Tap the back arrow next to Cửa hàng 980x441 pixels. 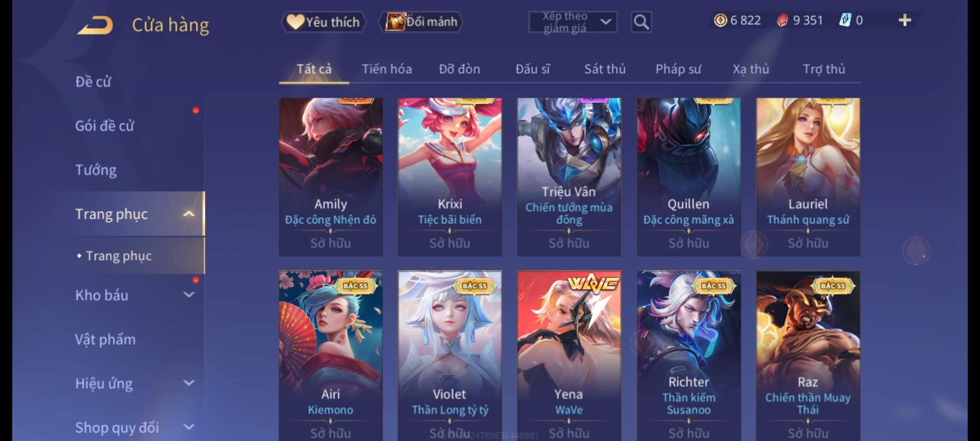(95, 25)
